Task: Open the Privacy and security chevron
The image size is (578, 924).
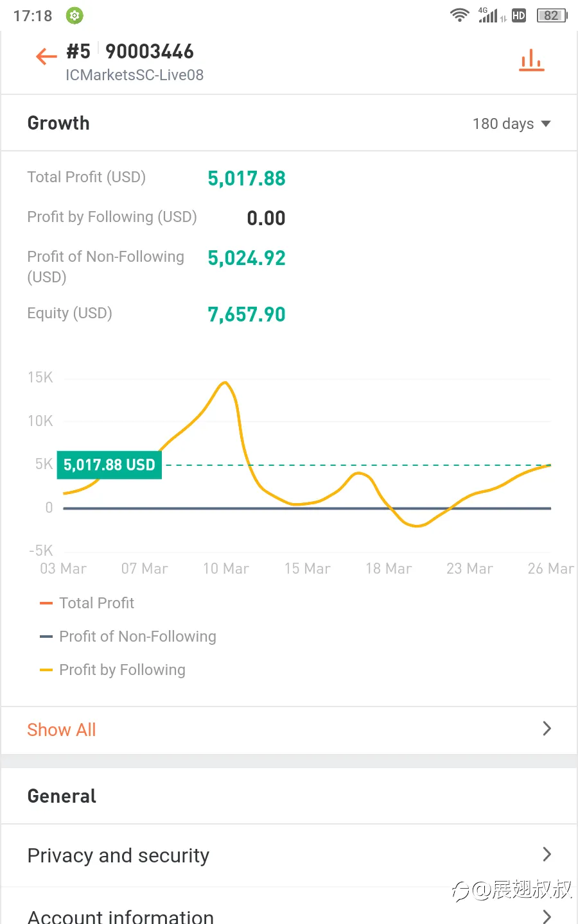Action: pyautogui.click(x=547, y=855)
